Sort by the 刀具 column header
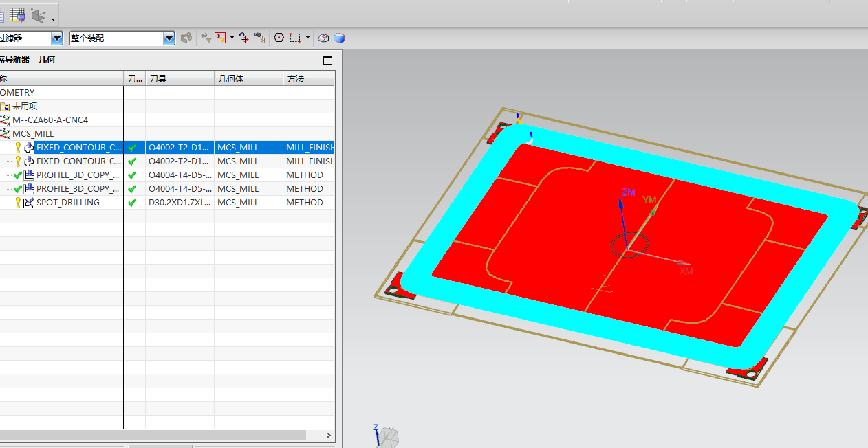868x448 pixels. tap(180, 78)
